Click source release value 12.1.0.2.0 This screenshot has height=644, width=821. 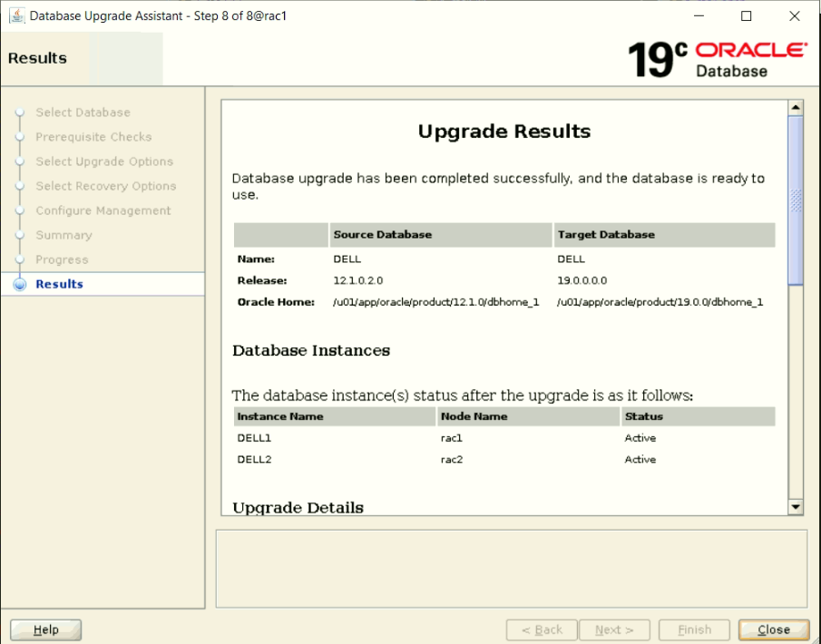[358, 280]
